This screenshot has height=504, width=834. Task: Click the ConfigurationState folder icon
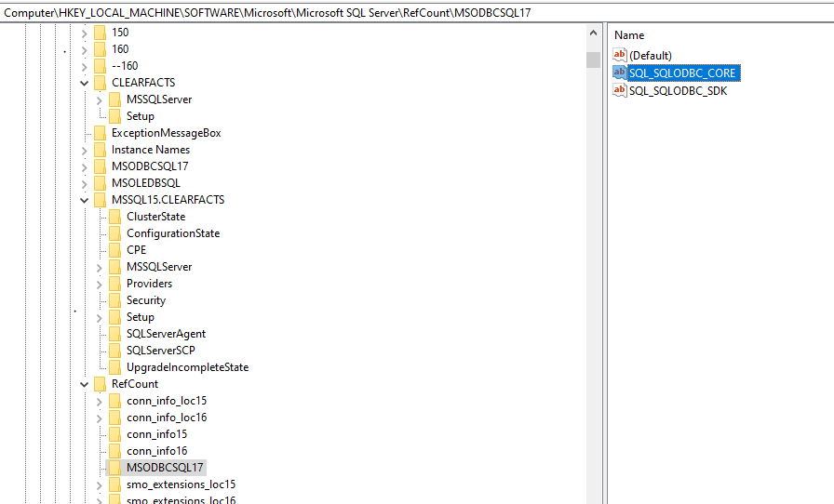(114, 233)
